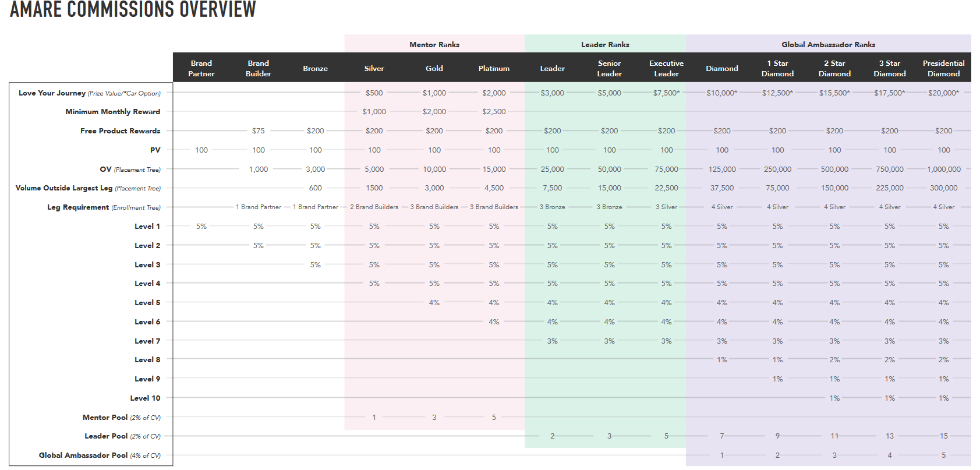The image size is (980, 470).
Task: Click the $500 Love Your Journey value
Action: tap(374, 93)
